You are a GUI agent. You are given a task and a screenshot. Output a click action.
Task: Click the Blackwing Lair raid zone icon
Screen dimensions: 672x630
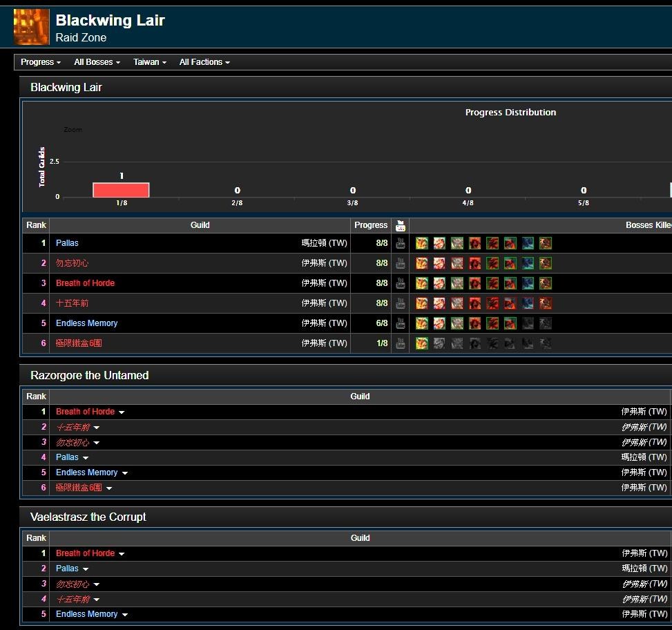(x=32, y=27)
